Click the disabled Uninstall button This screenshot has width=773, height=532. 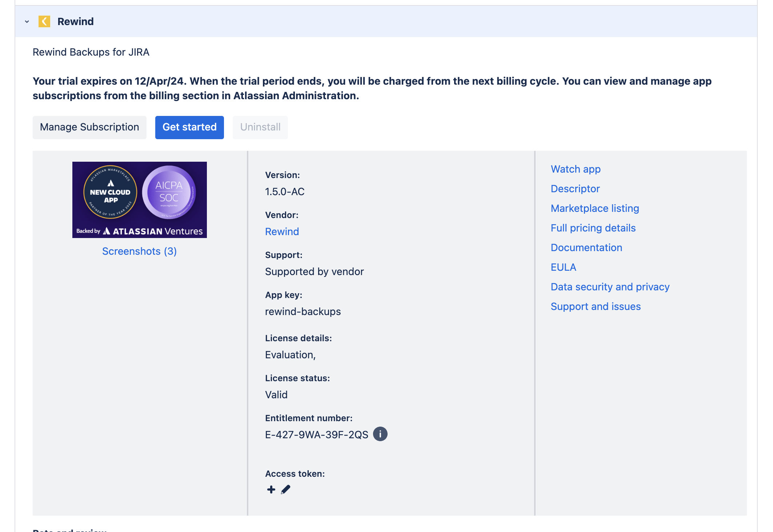point(260,127)
